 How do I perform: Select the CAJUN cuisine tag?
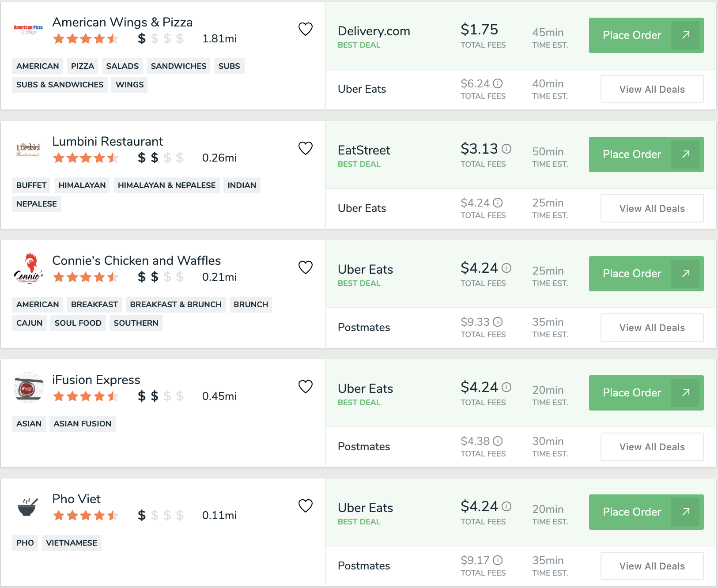pos(29,323)
